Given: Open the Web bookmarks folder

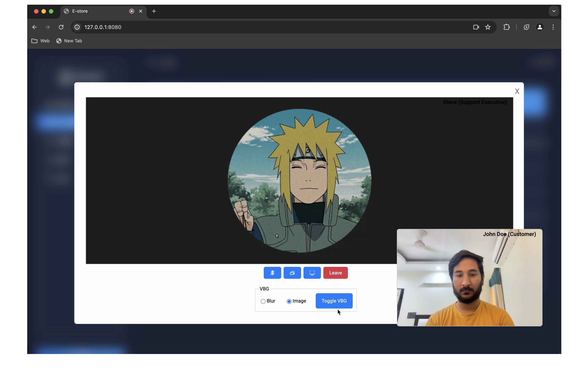Looking at the screenshot, I should click(40, 41).
